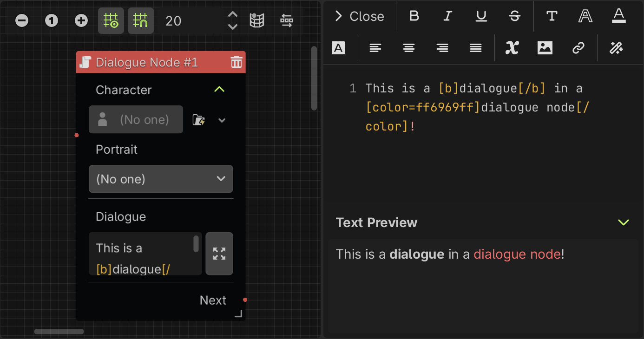This screenshot has width=644, height=339.
Task: Insert an image into the dialogue text
Action: point(545,48)
